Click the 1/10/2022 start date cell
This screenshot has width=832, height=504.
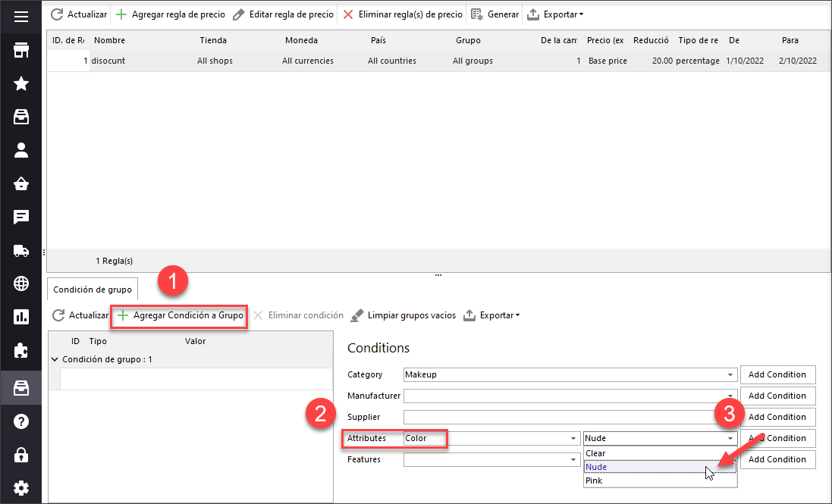click(745, 61)
